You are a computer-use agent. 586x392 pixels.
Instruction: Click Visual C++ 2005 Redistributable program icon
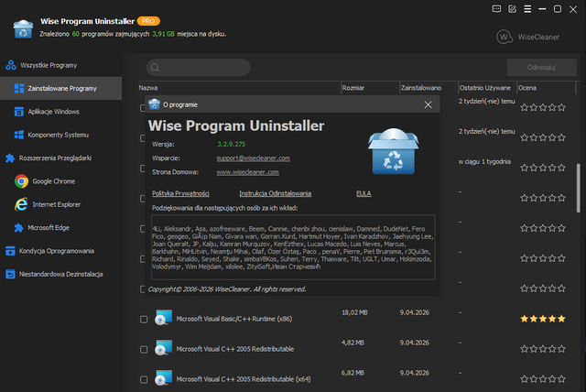pyautogui.click(x=163, y=347)
